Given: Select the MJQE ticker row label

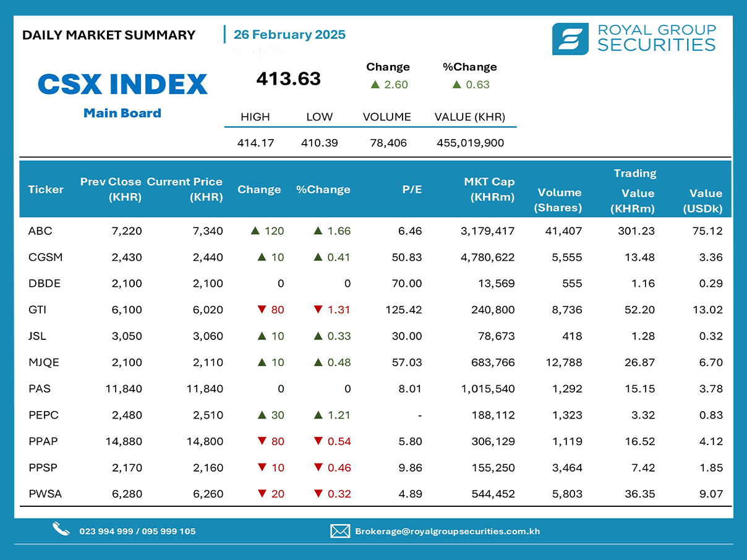Looking at the screenshot, I should tap(44, 362).
